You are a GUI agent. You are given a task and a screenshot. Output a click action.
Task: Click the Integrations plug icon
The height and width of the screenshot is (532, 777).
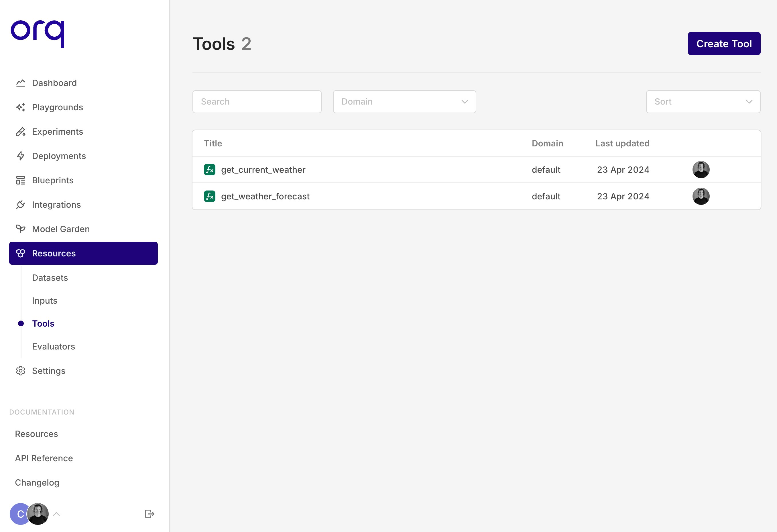click(x=21, y=205)
